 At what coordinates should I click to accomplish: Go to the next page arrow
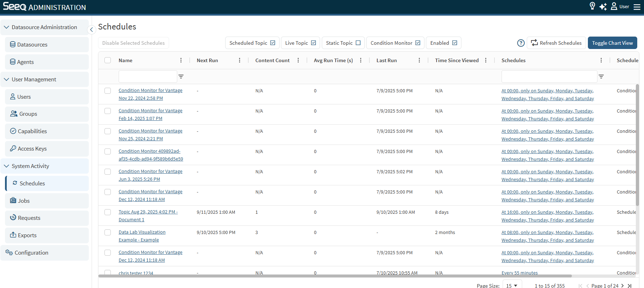(622, 286)
